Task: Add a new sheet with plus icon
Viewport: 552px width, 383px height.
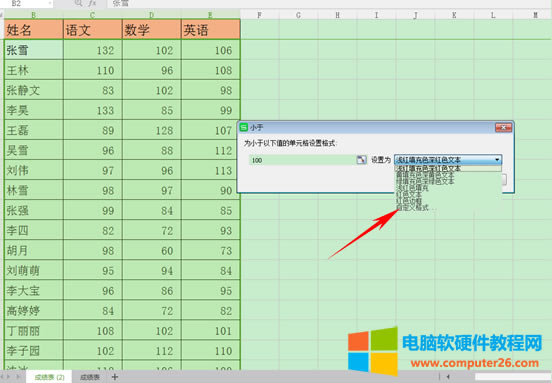Action: (115, 377)
